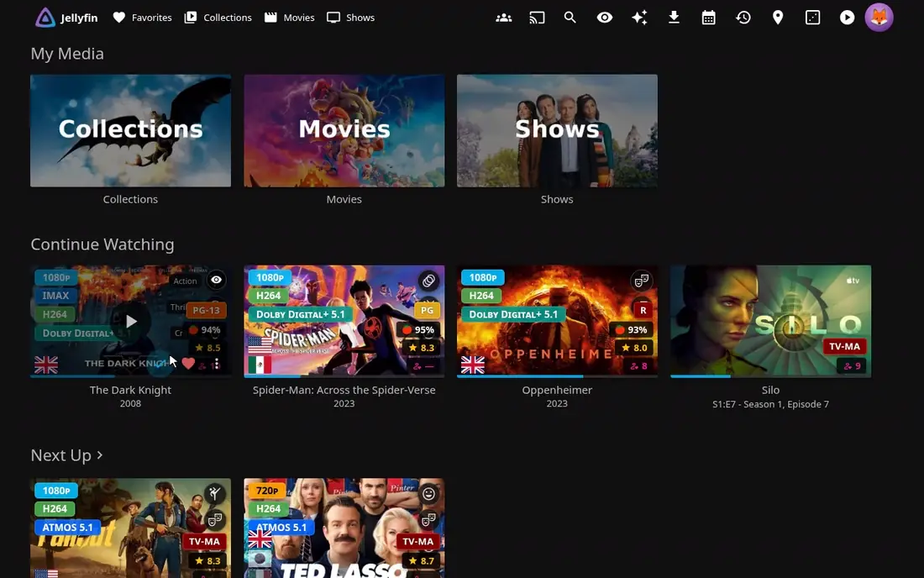Switch to Movies in the top navigation
Image resolution: width=924 pixels, height=578 pixels.
(x=289, y=18)
